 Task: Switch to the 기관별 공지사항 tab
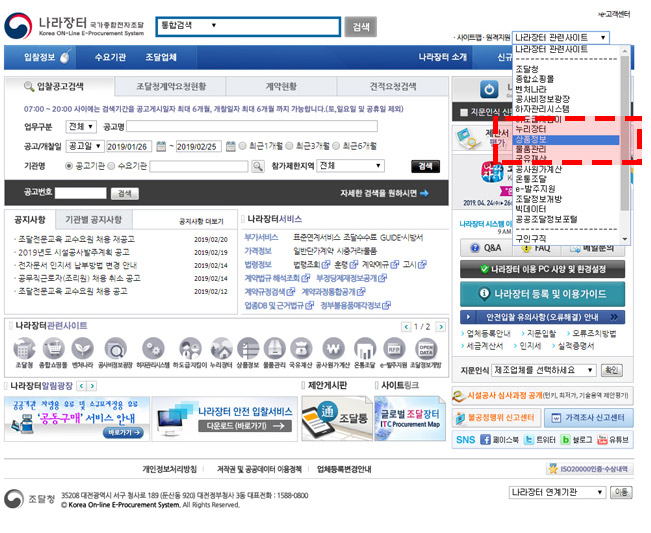click(x=93, y=220)
